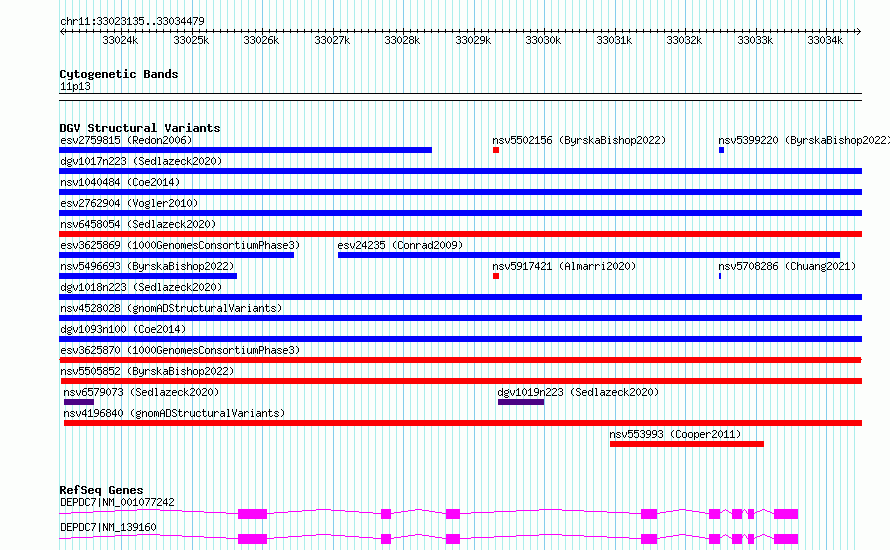Click the red nsv4196840 variant bar
The width and height of the screenshot is (890, 550).
(463, 423)
